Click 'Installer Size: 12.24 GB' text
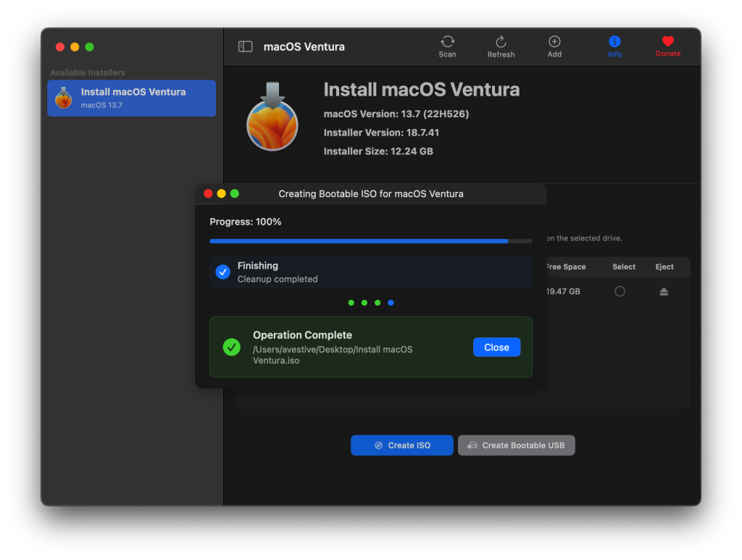Screen dimensions: 742x560 click(378, 151)
